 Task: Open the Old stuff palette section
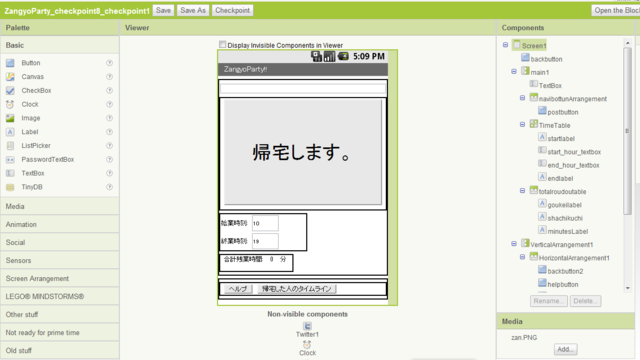coord(60,351)
